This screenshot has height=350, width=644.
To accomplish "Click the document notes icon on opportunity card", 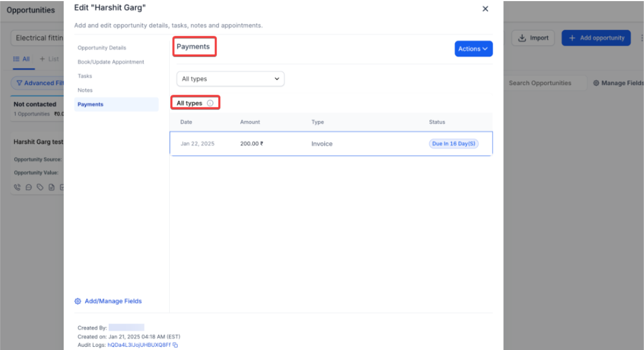I will (x=52, y=187).
